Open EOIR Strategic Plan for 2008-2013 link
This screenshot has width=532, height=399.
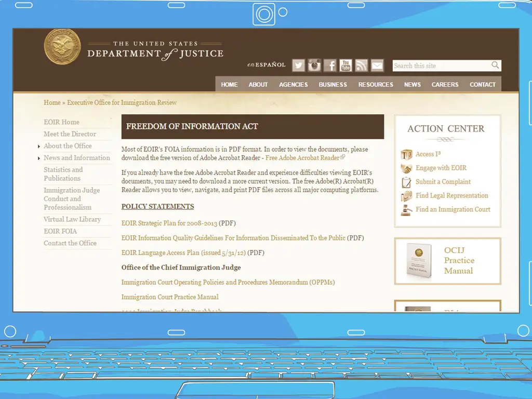coord(169,223)
